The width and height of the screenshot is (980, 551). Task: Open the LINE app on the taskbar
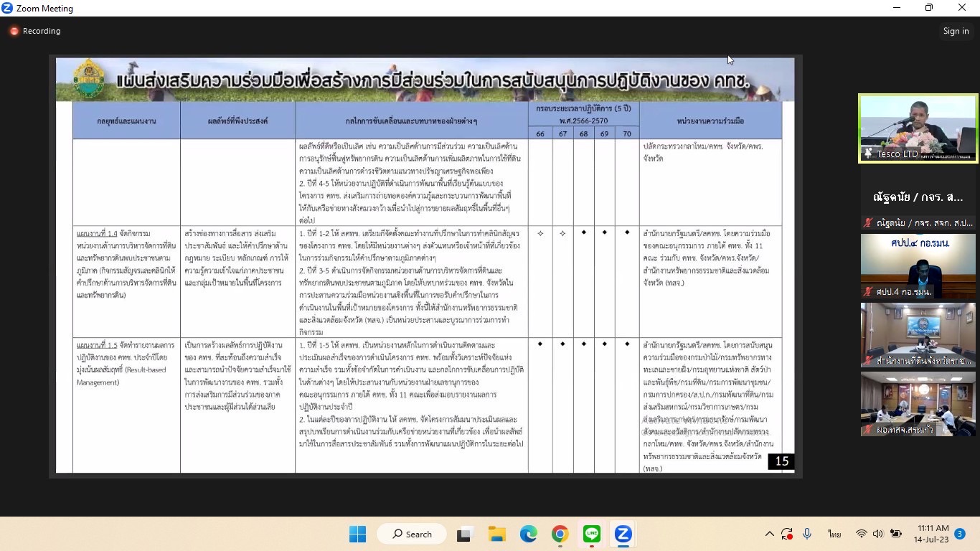pos(591,534)
